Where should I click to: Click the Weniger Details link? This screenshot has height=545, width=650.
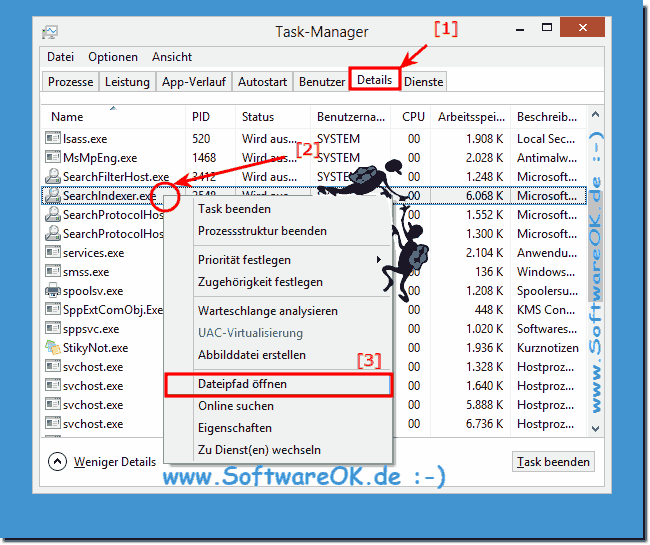(115, 462)
